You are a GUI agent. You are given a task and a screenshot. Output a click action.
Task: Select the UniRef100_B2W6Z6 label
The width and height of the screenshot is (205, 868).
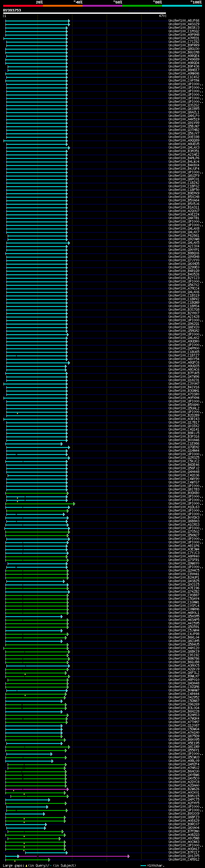pos(184,789)
